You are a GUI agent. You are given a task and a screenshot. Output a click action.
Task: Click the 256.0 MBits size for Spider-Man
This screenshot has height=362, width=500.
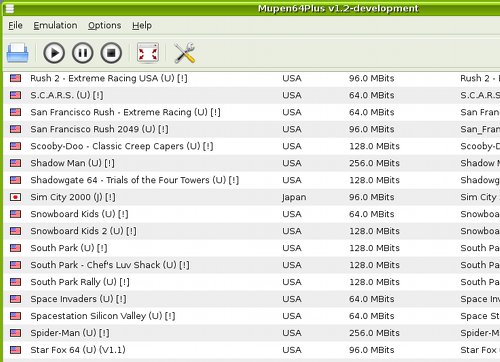[374, 333]
